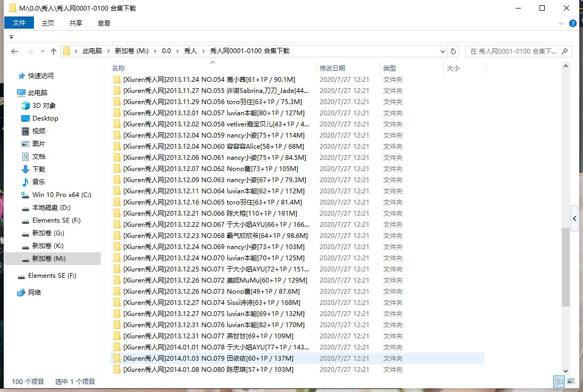Open 音乐 in the navigation pane
Screen dimensions: 583x392
pos(39,182)
